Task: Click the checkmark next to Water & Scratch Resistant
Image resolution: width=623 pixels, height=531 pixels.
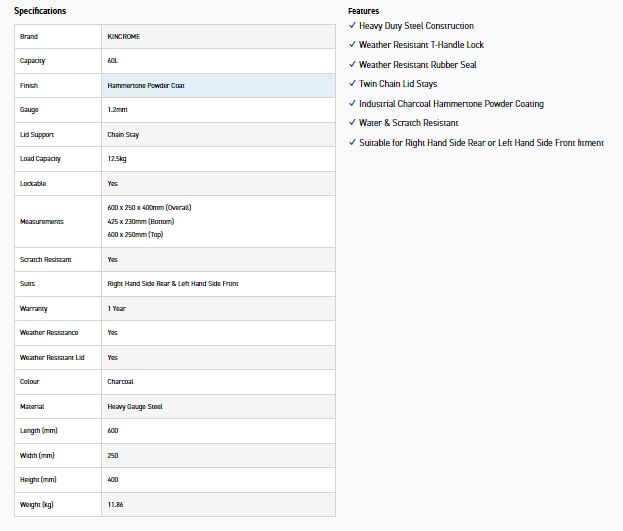Action: (352, 123)
